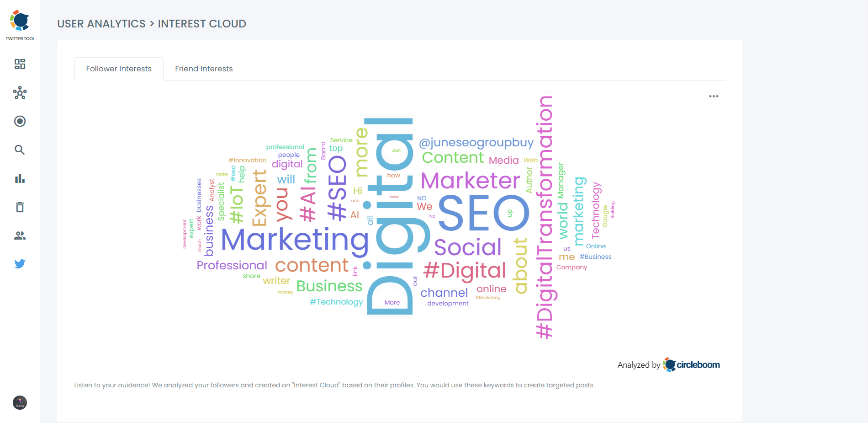Switch to the Friend Interests tab

204,69
